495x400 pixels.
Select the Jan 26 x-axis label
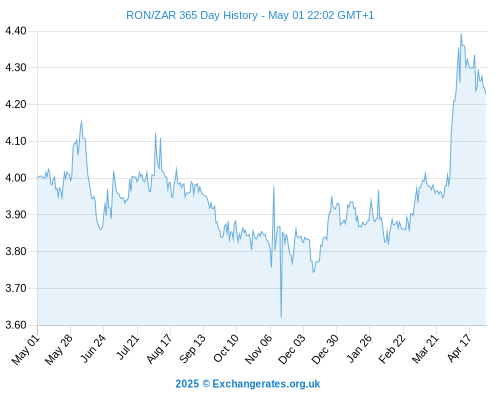coord(359,348)
